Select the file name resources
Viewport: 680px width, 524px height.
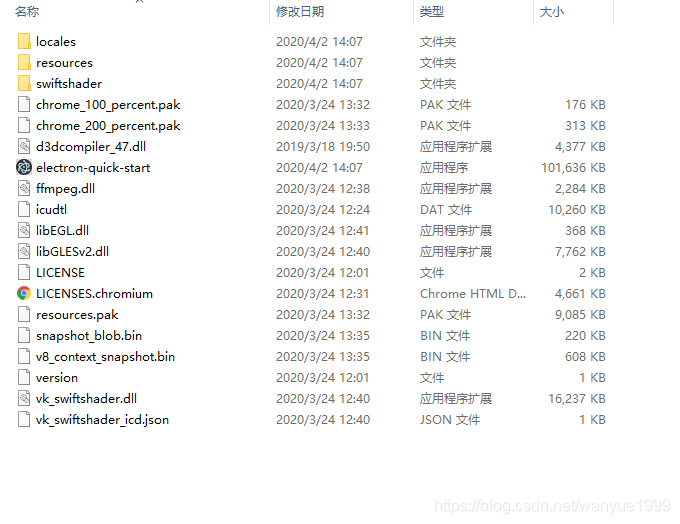tap(64, 63)
